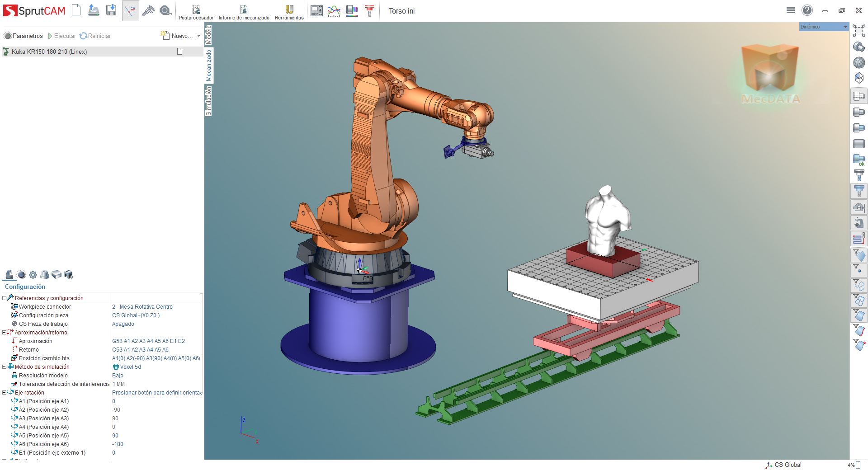
Task: Click the Reiniciar reset button
Action: (95, 36)
